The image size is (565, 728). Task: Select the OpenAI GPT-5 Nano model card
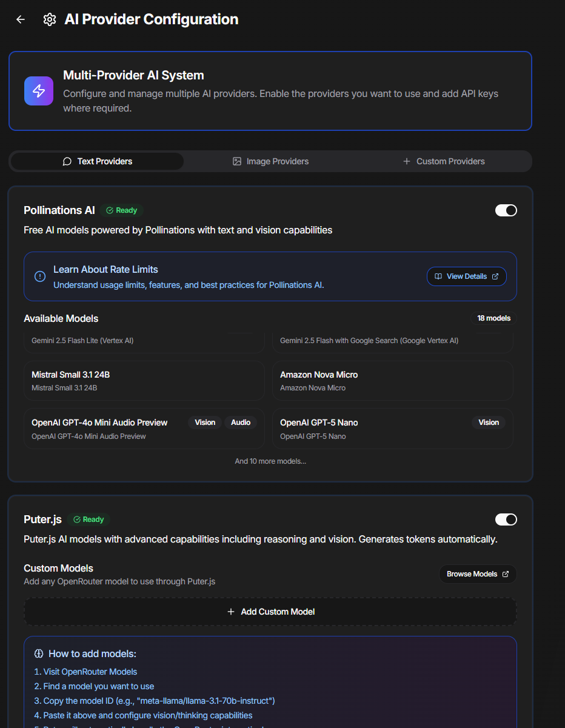[x=392, y=428]
